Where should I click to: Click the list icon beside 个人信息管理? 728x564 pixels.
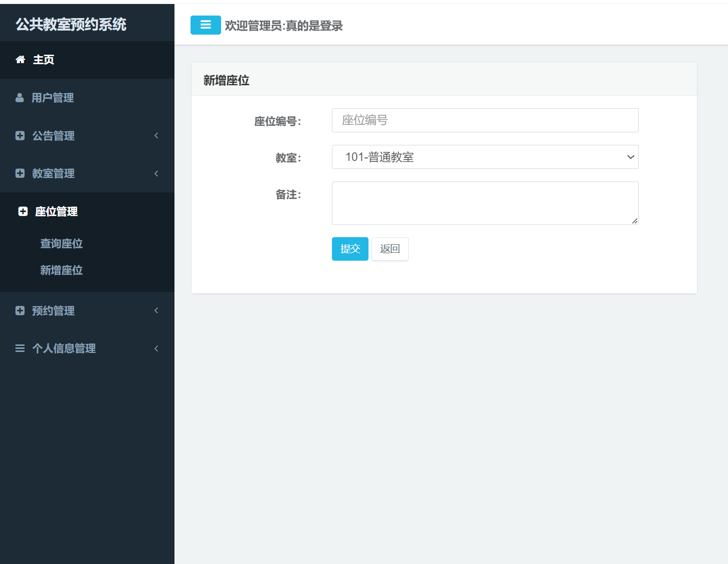click(20, 348)
